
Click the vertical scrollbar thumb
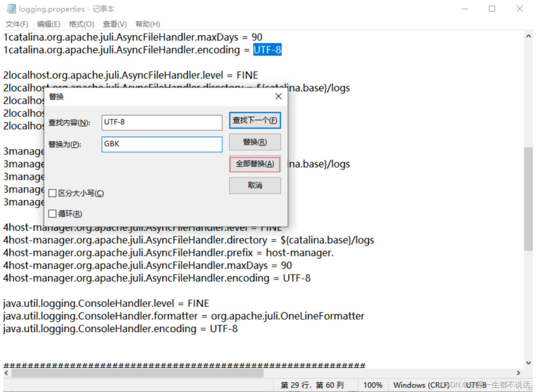click(528, 199)
